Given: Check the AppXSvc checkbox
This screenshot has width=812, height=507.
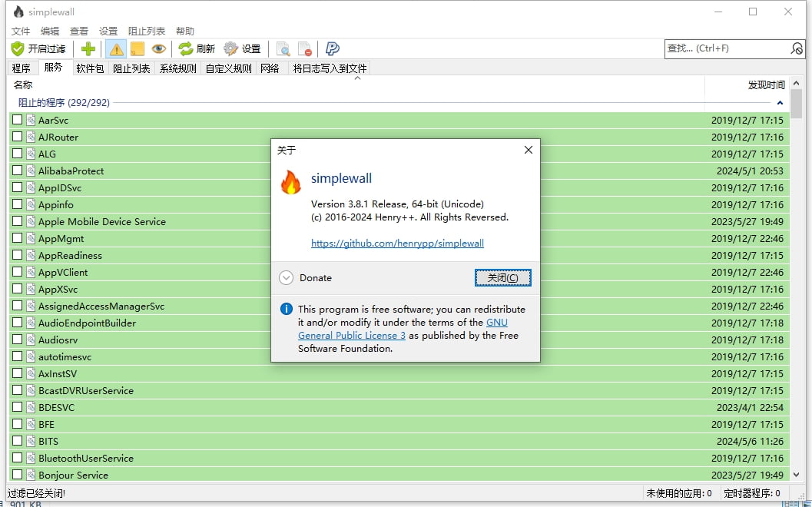Looking at the screenshot, I should pos(17,289).
